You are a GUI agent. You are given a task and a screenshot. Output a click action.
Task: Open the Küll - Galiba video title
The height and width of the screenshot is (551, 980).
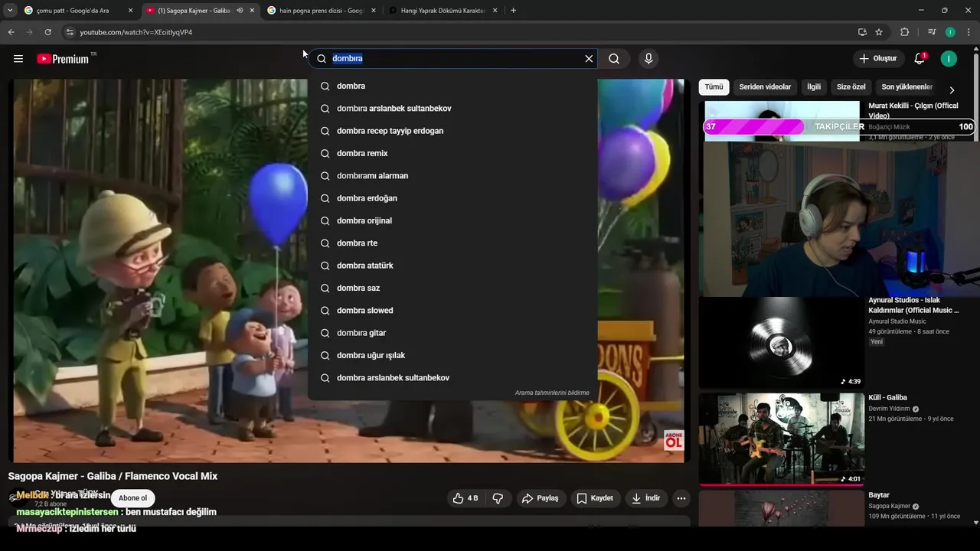887,398
